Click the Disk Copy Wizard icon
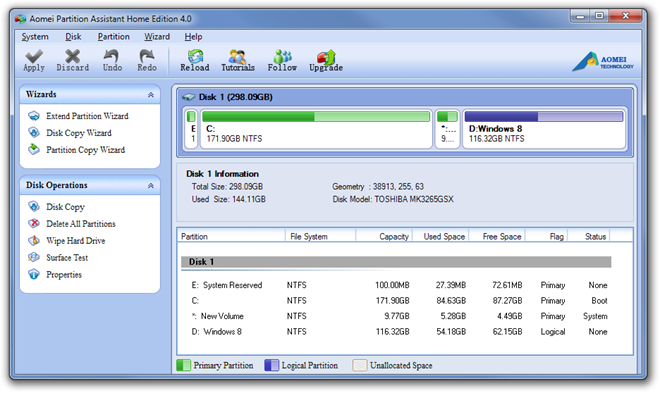Image resolution: width=660 pixels, height=393 pixels. pos(34,133)
